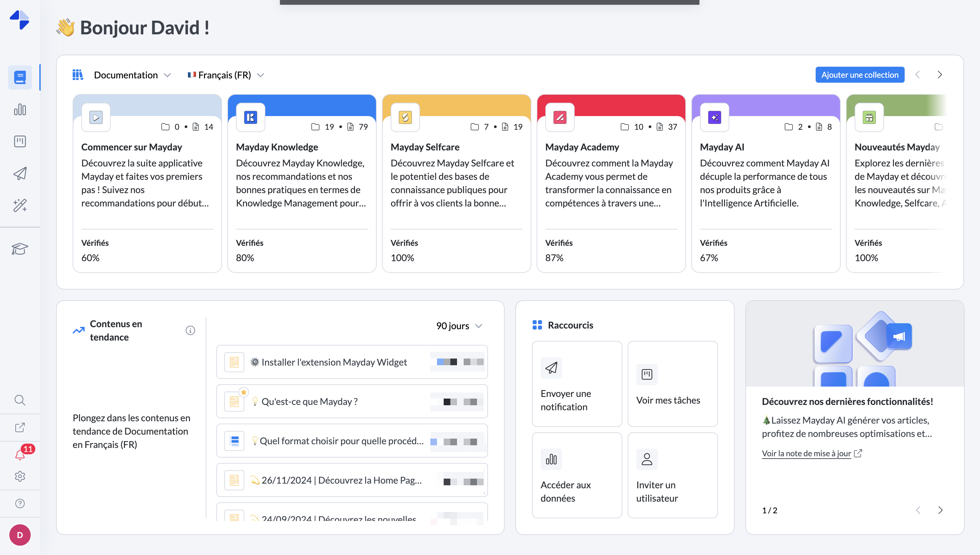Click the tasks board icon in sidebar
The height and width of the screenshot is (555, 980).
point(20,141)
